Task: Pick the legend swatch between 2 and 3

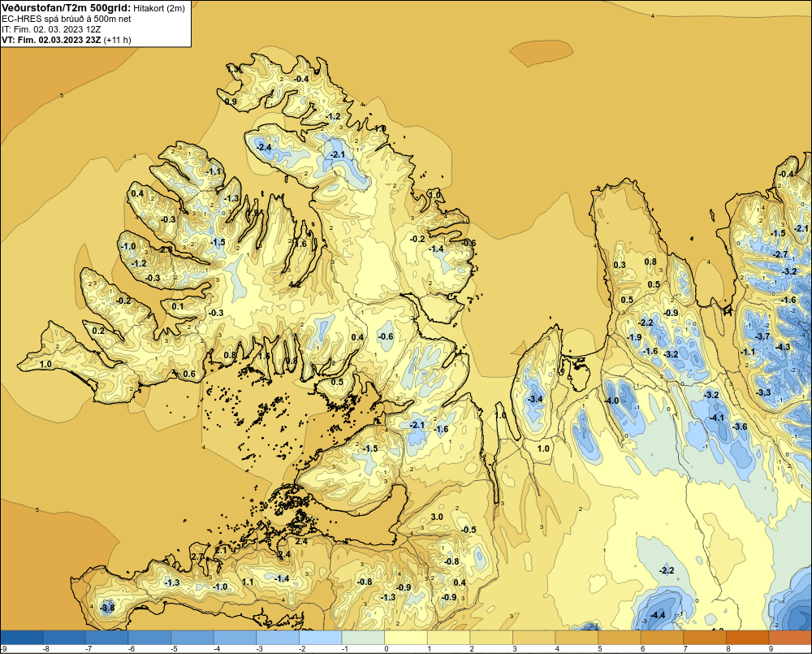Action: [491, 638]
